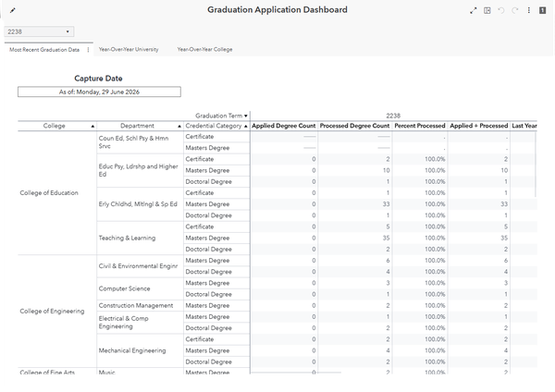Open the layout panel icon
Screen dimensions: 555x392
pyautogui.click(x=487, y=10)
